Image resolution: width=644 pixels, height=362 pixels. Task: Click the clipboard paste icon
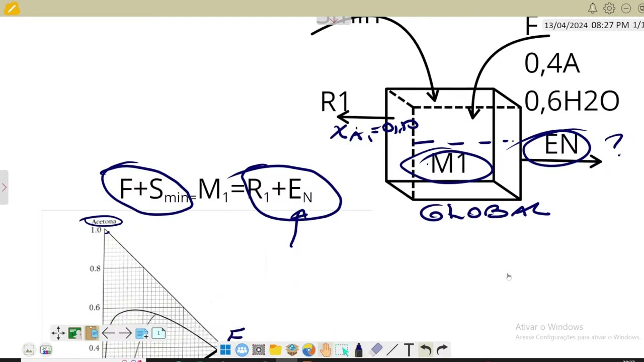click(92, 333)
